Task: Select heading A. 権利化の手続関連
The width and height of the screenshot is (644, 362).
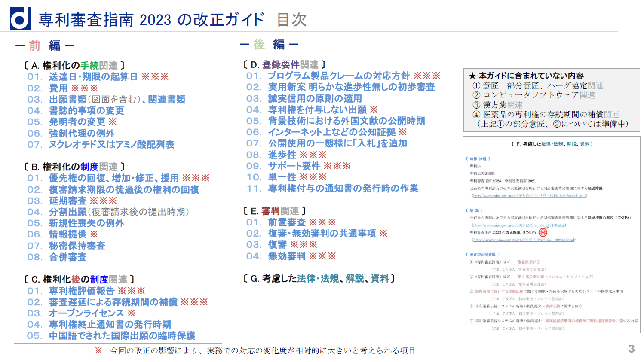Action: [74, 65]
